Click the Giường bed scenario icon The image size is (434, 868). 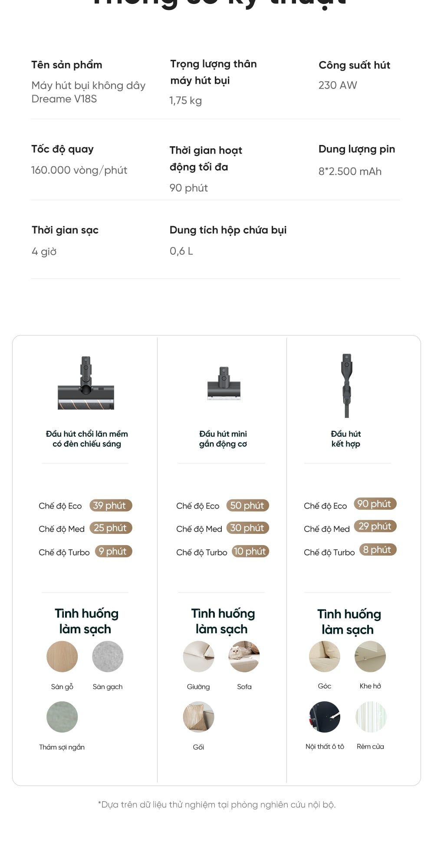(x=198, y=657)
